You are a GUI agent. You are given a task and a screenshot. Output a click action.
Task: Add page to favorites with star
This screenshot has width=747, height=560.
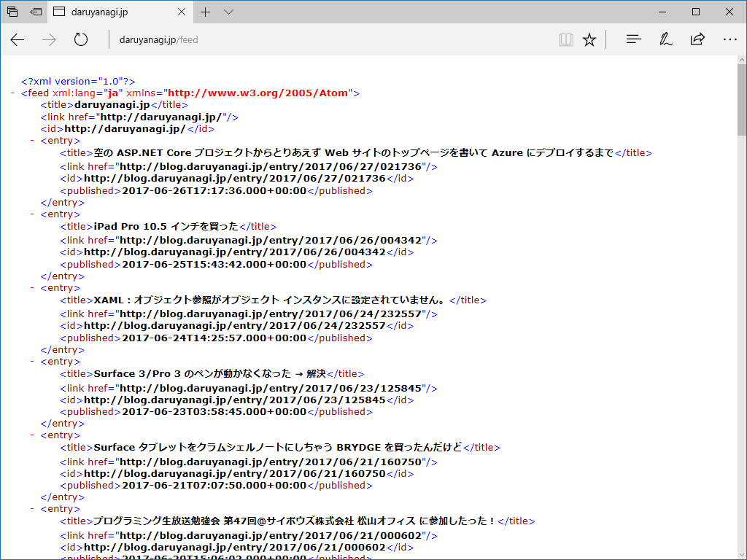(589, 39)
